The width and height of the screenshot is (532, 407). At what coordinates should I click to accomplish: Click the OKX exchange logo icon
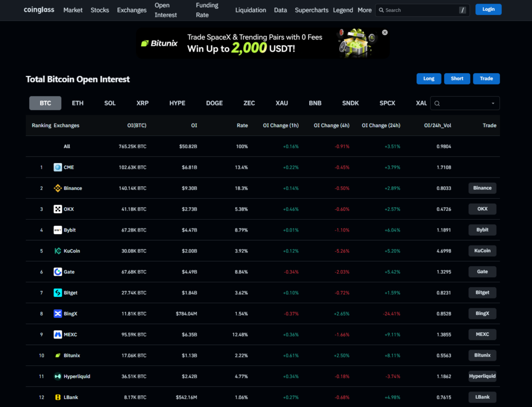[x=58, y=209]
